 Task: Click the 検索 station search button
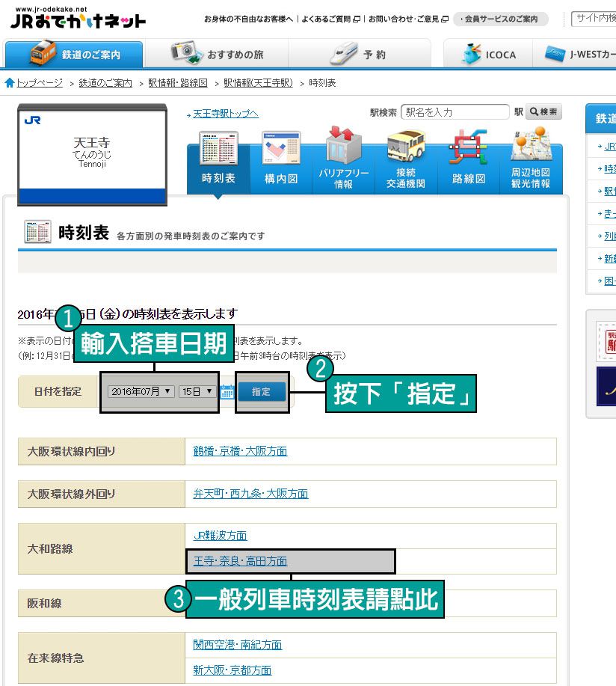click(x=543, y=112)
